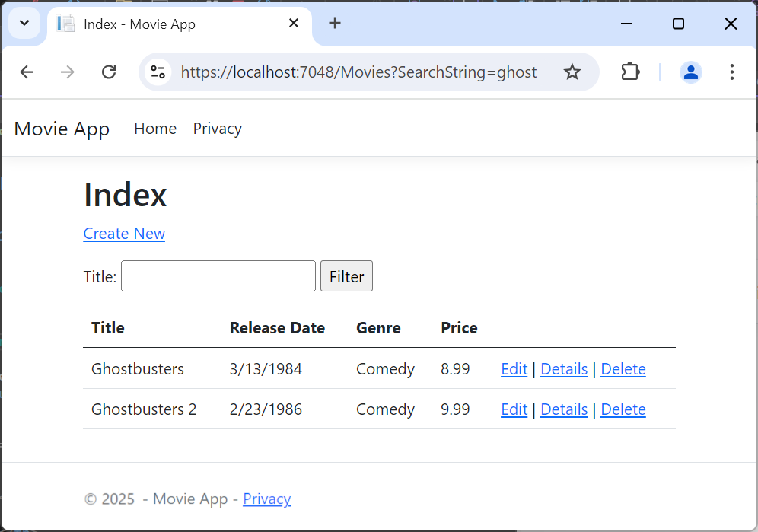Click inside the Title filter input field
Screen dimensions: 758x532
[218, 276]
